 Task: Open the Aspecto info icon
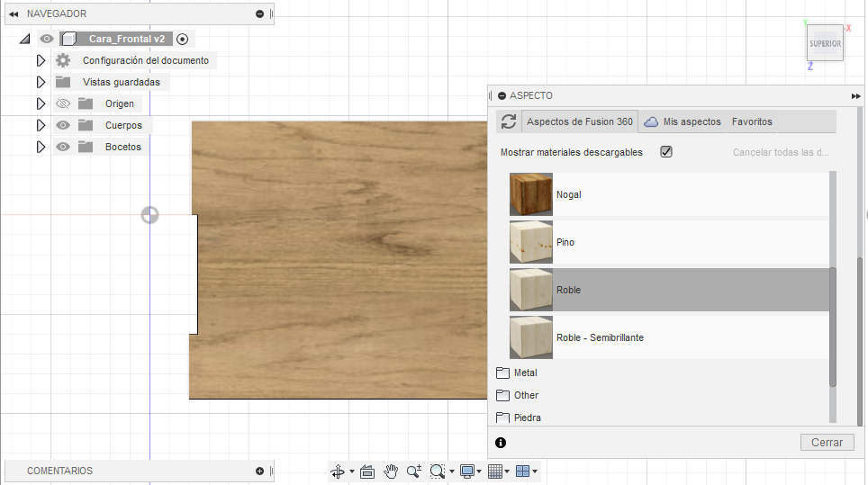(501, 443)
